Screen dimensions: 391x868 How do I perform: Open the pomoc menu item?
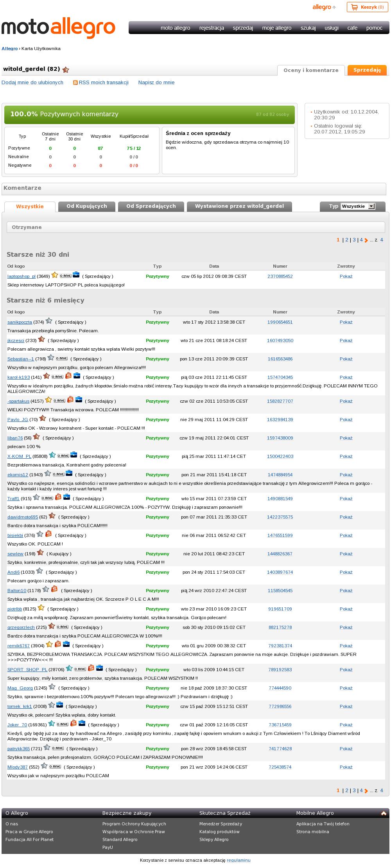[x=374, y=28]
